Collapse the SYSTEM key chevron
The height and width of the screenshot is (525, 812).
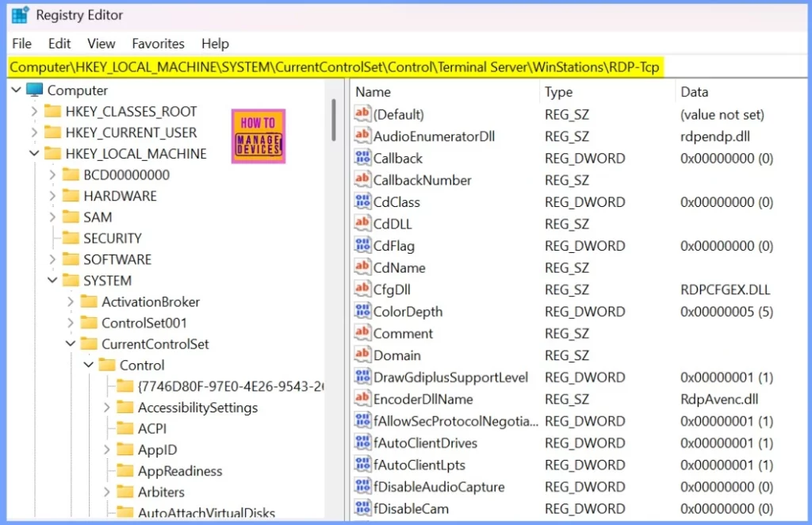click(x=52, y=280)
